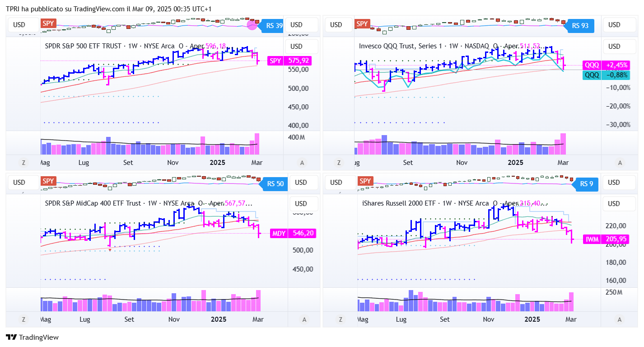
Task: Click the pink circle marker near RS 39
Action: [x=252, y=25]
